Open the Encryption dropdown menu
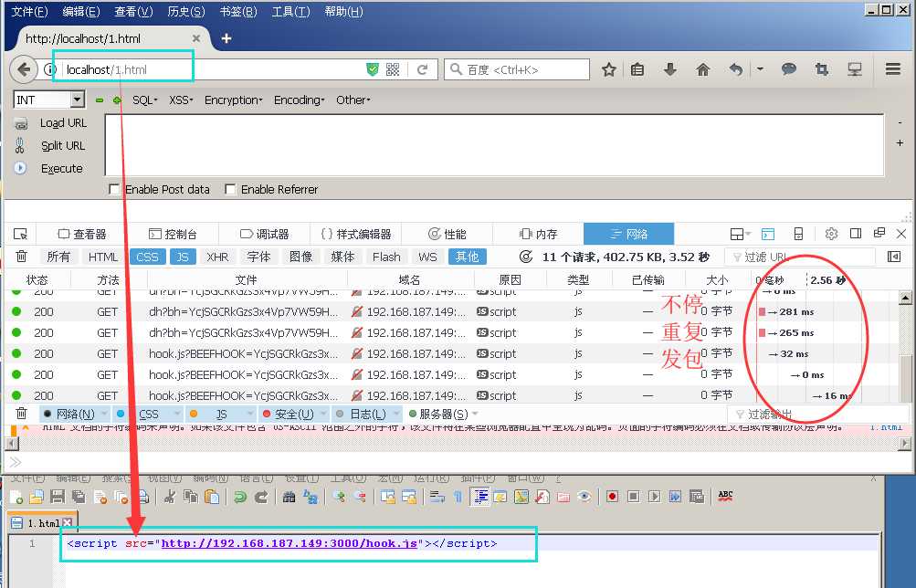The height and width of the screenshot is (588, 916). pyautogui.click(x=233, y=100)
